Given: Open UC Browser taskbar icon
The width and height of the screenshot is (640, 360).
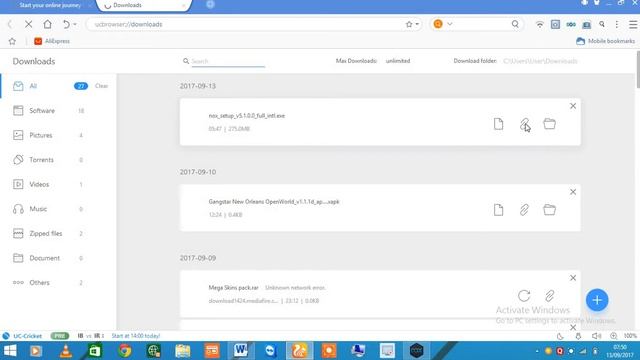Looking at the screenshot, I should point(299,351).
